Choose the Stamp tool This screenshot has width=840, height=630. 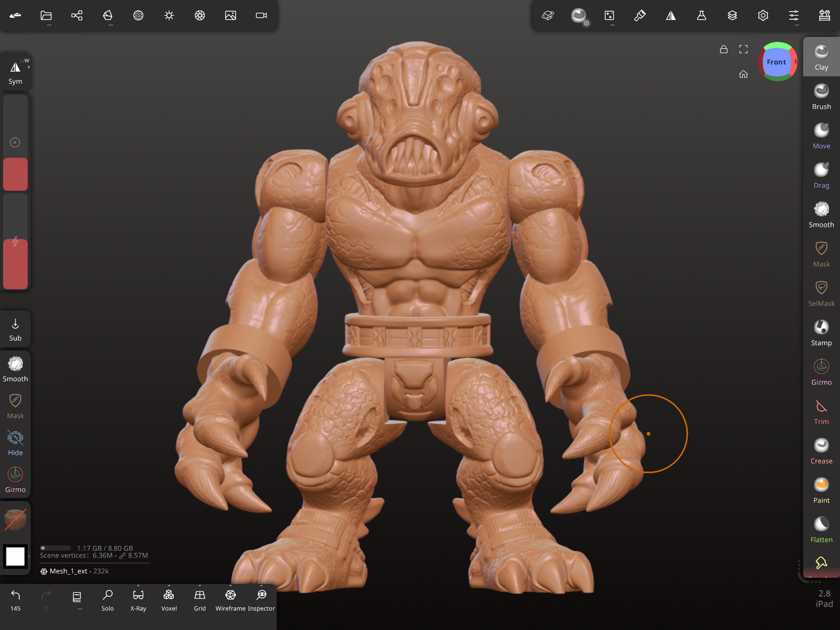821,332
